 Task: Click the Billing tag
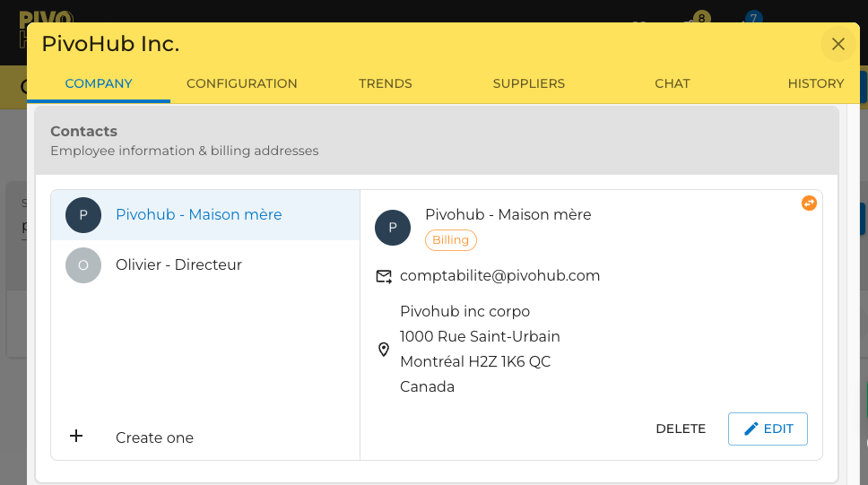[451, 240]
